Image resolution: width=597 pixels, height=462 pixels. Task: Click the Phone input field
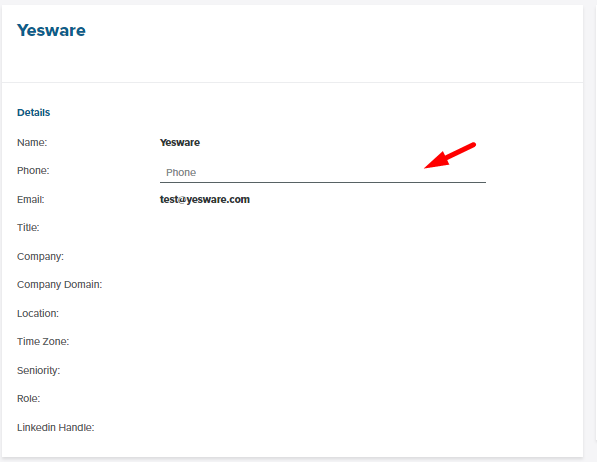pyautogui.click(x=322, y=173)
